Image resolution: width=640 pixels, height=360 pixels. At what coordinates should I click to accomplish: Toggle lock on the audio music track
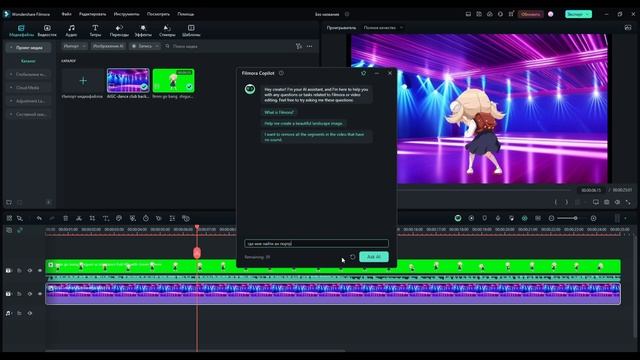pyautogui.click(x=19, y=313)
